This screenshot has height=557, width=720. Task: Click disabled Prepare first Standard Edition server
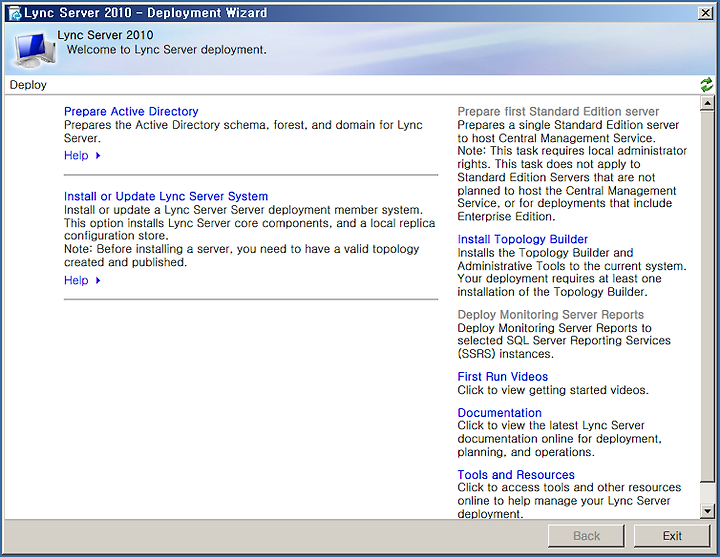coord(558,111)
